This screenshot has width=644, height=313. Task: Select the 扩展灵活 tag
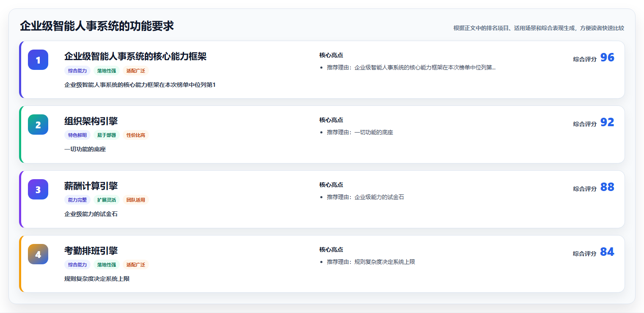[x=107, y=200]
